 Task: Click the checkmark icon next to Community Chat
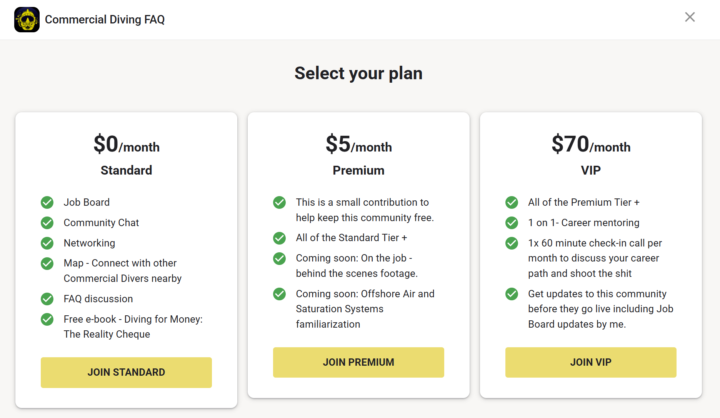47,222
